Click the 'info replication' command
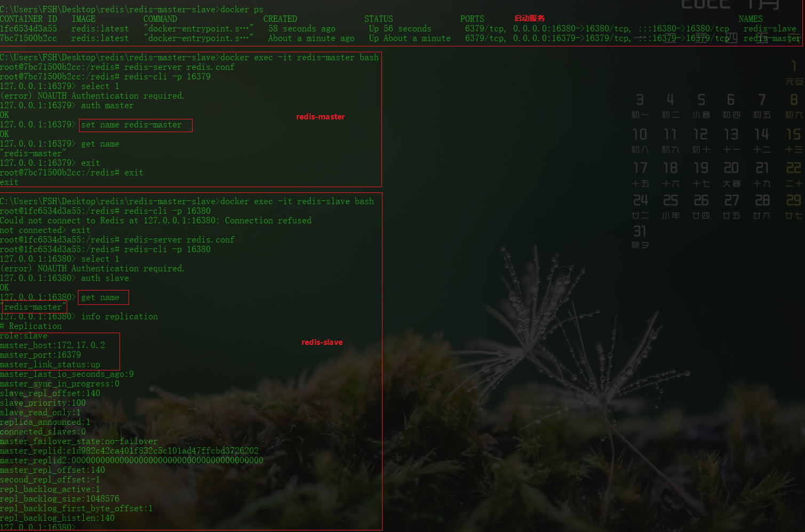The image size is (805, 532). (119, 316)
